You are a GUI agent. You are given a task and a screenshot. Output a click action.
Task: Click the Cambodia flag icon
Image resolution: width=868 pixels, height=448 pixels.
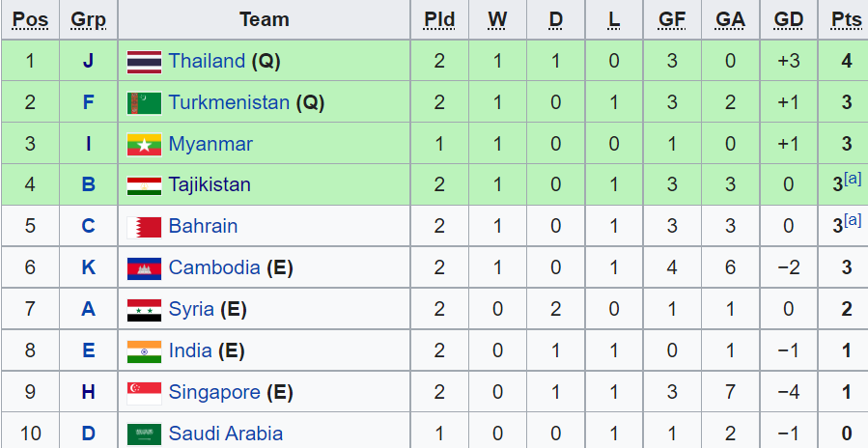click(144, 268)
